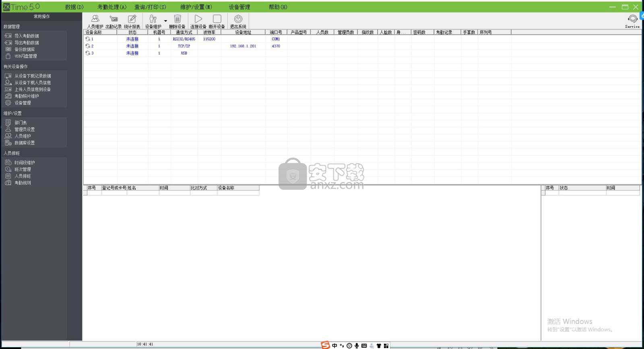Click the 考勤记录 column header
Screen dimensions: 644x349
point(448,32)
